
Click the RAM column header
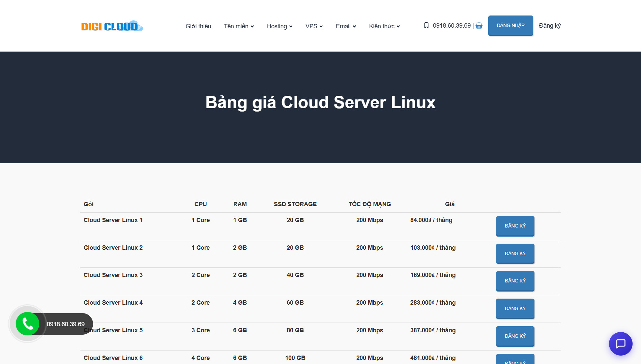tap(240, 204)
